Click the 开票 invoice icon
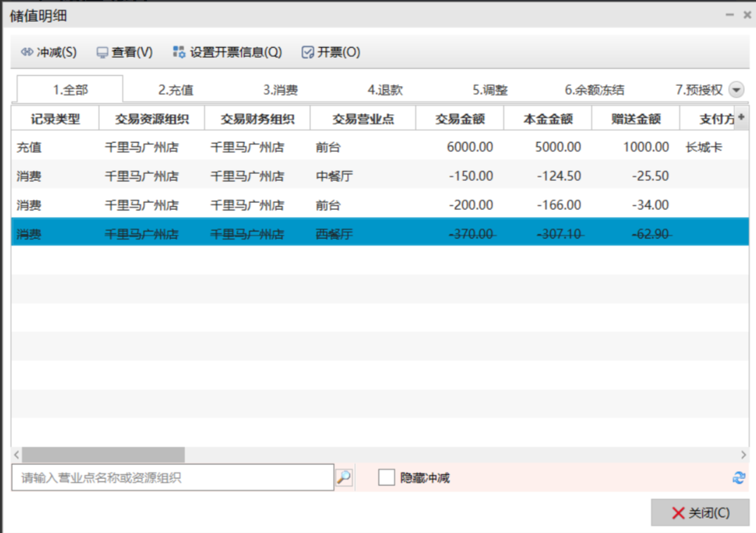756x533 pixels. tap(308, 52)
